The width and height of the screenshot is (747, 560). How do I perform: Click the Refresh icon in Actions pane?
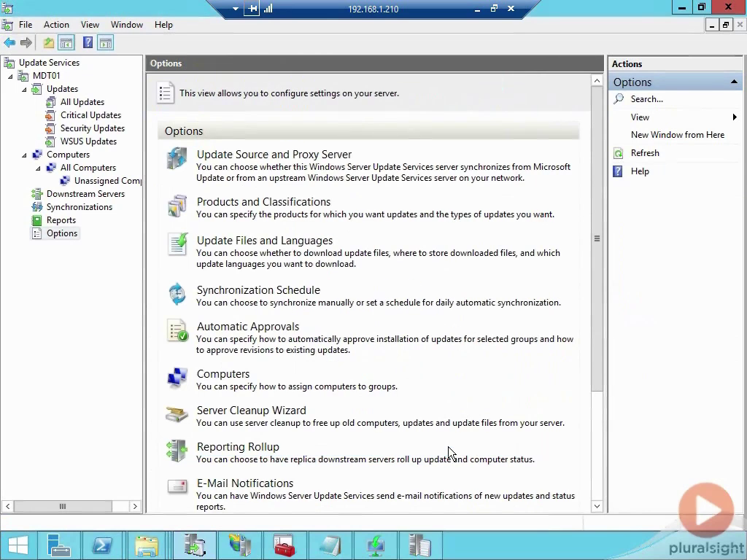[618, 153]
